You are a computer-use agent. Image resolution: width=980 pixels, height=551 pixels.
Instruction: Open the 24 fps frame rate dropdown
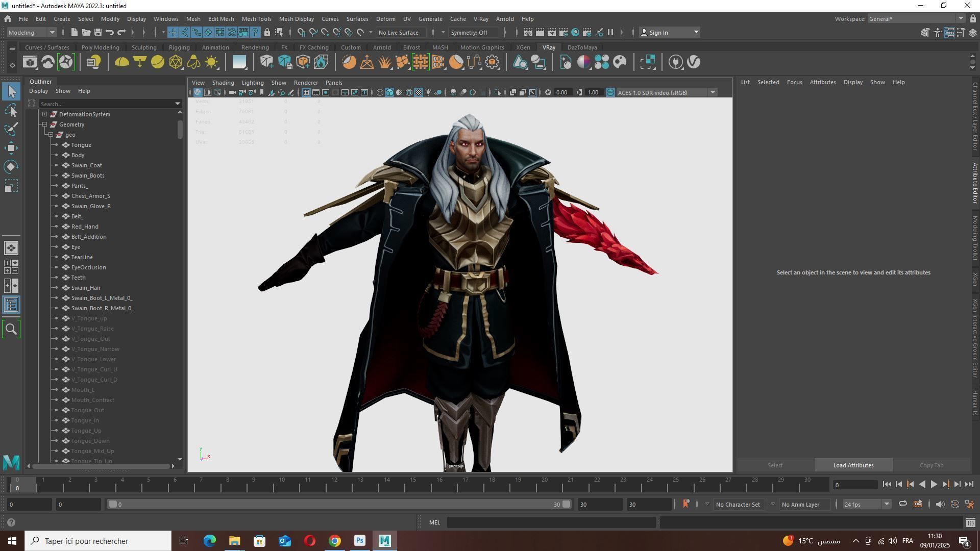coord(866,505)
